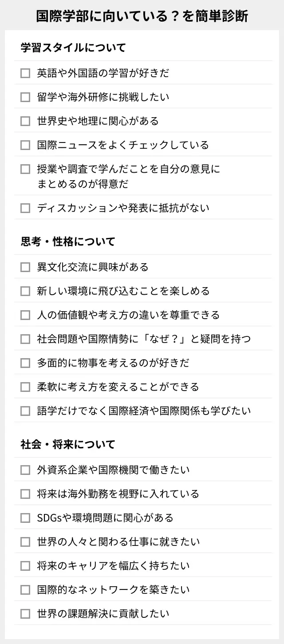This screenshot has width=284, height=644.
Task: Tick 将来は海外勤務を視野に入れている box
Action: [25, 494]
